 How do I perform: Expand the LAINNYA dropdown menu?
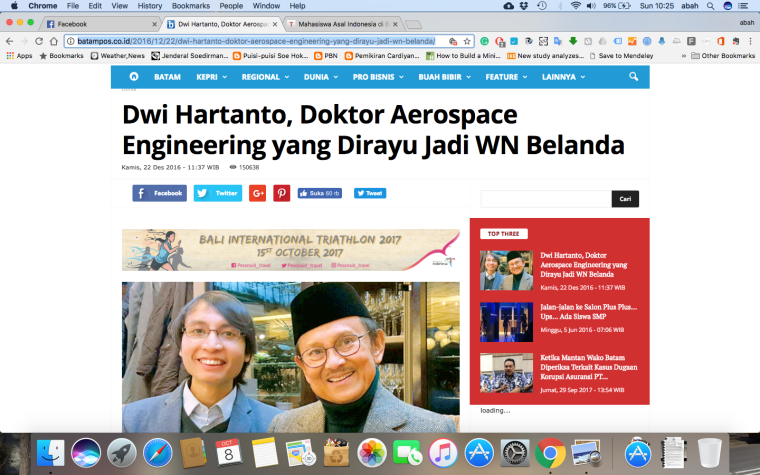pyautogui.click(x=563, y=77)
